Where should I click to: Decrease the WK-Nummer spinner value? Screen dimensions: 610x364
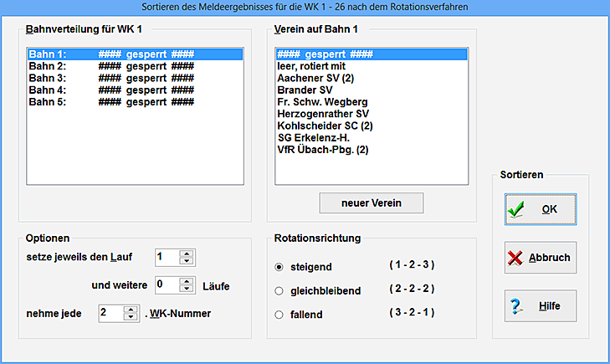tap(130, 317)
